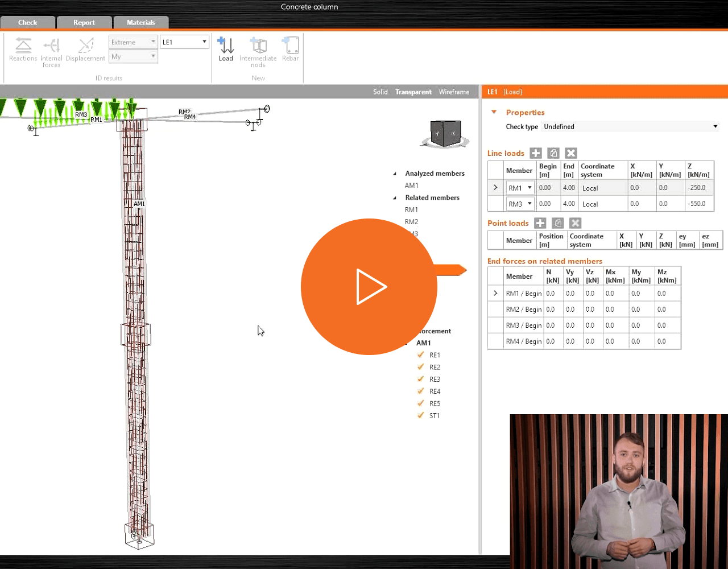728x569 pixels.
Task: Expand the Check type dropdown
Action: click(x=630, y=126)
